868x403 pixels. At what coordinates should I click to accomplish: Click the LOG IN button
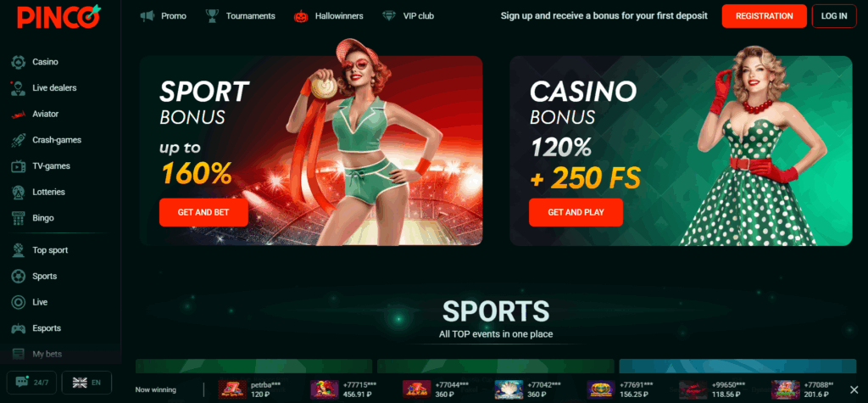tap(834, 16)
